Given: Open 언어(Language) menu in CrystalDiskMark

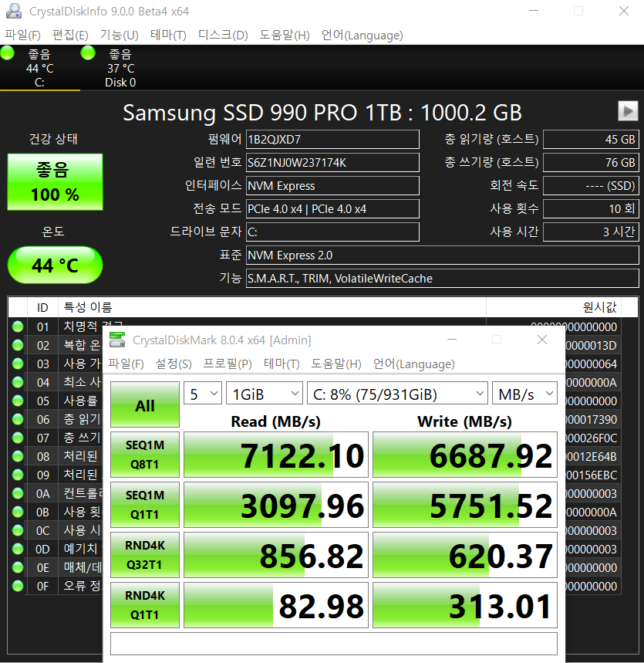Looking at the screenshot, I should 413,364.
